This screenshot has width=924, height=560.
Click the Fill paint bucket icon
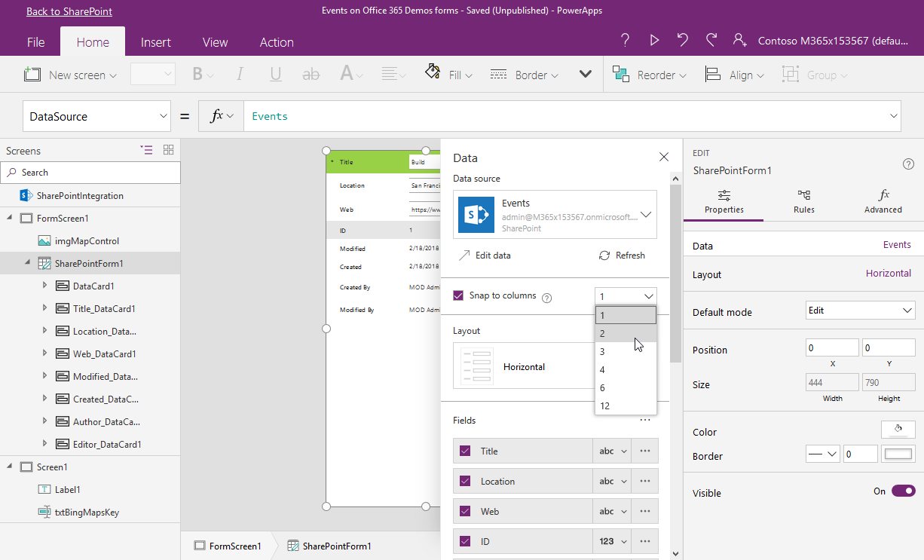tap(433, 73)
